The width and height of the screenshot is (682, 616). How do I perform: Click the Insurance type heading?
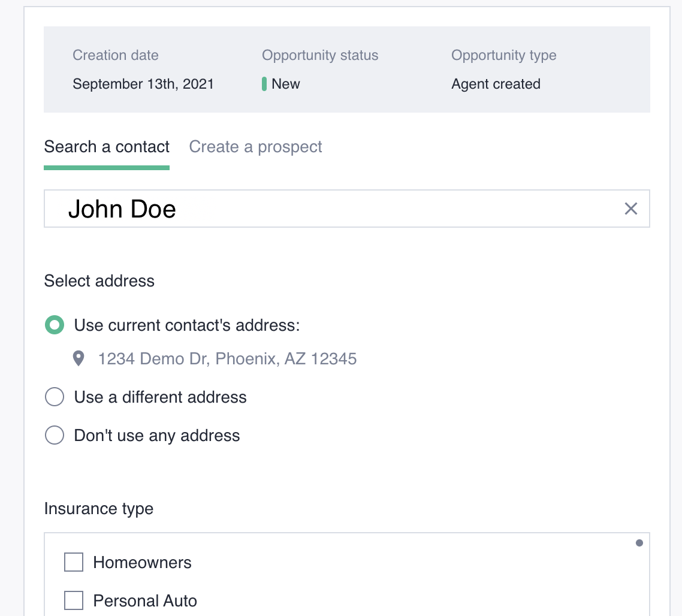pyautogui.click(x=99, y=509)
